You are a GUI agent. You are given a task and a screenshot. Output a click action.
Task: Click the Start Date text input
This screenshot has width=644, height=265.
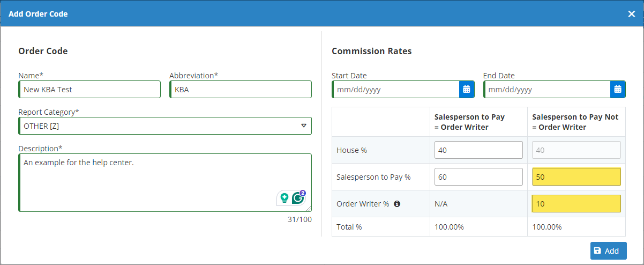[x=395, y=90]
